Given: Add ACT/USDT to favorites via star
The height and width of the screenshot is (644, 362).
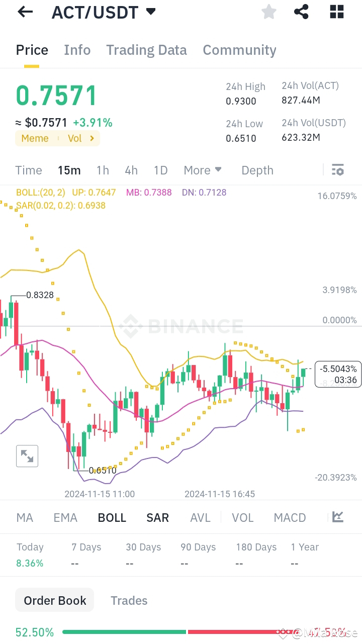Looking at the screenshot, I should [268, 12].
